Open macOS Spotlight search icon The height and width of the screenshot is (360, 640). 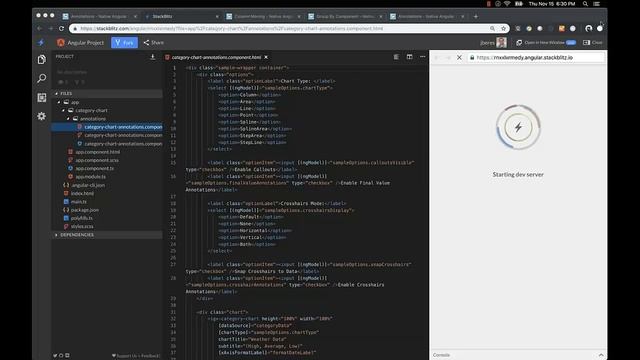click(585, 4)
